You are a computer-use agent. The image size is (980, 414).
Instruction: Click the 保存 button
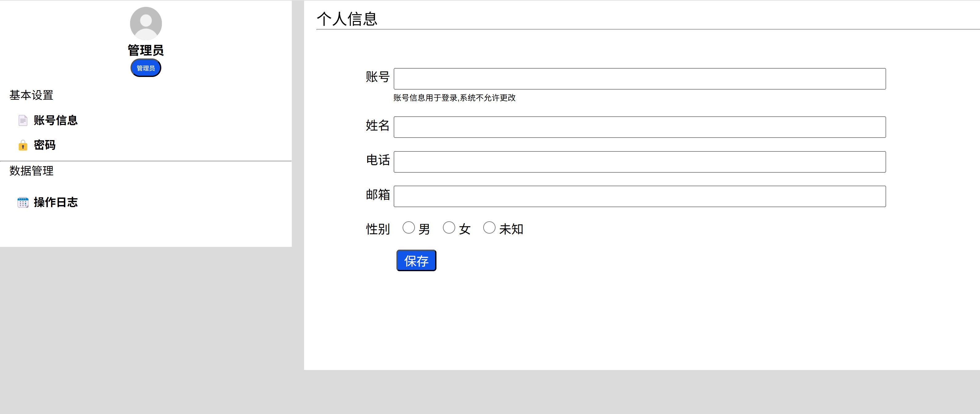416,261
